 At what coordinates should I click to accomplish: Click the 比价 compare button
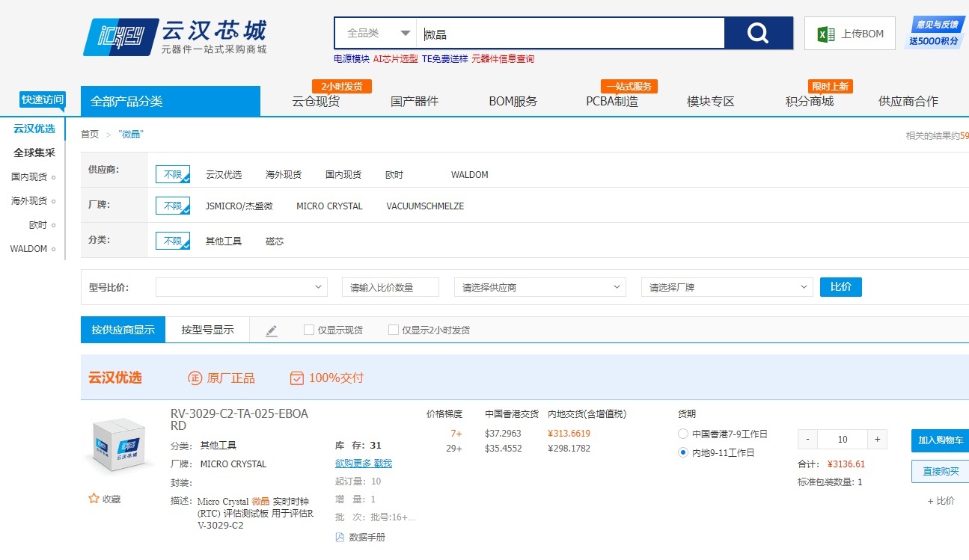(841, 287)
